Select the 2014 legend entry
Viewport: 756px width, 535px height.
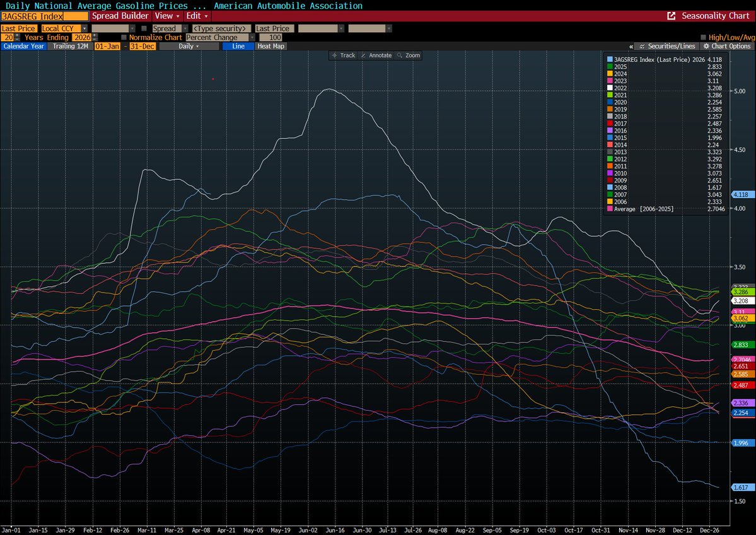click(665, 144)
